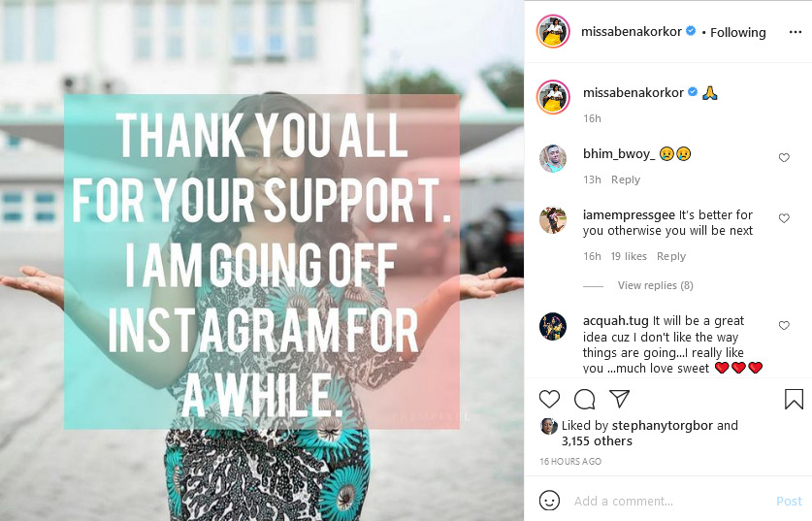Viewport: 812px width, 521px height.
Task: Like the post with the heart icon
Action: coord(549,400)
